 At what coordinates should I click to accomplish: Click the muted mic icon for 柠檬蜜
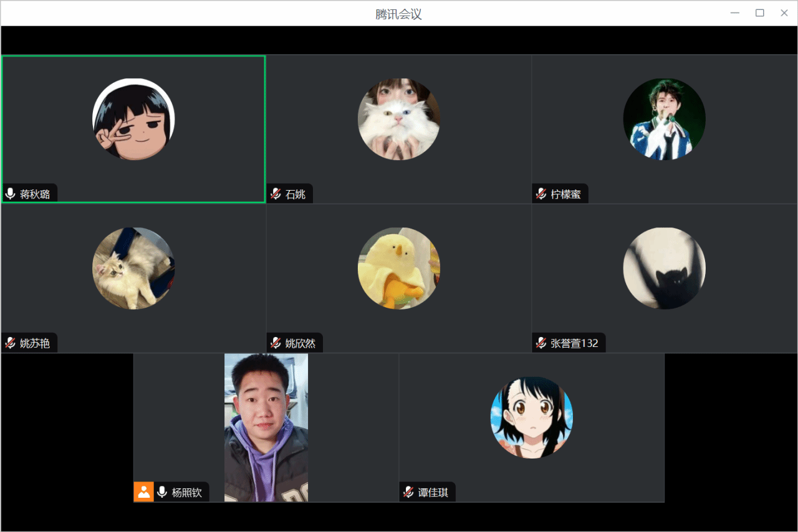tap(541, 194)
